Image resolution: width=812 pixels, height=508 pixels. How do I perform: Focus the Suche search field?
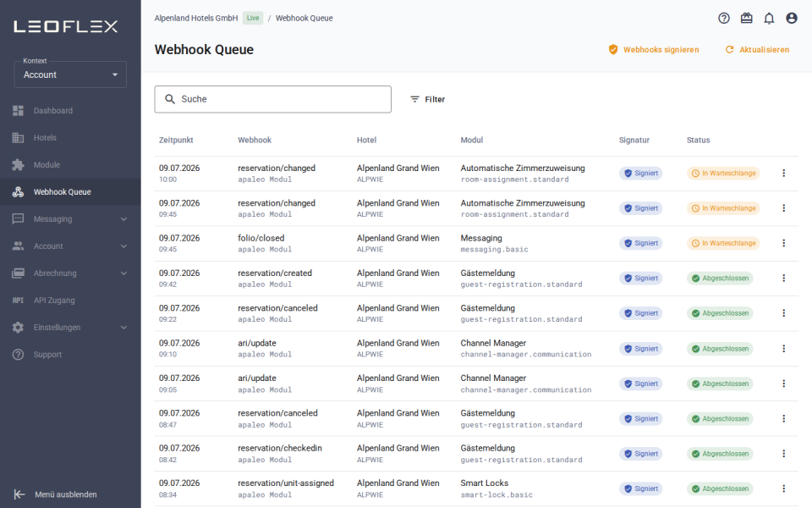[273, 99]
